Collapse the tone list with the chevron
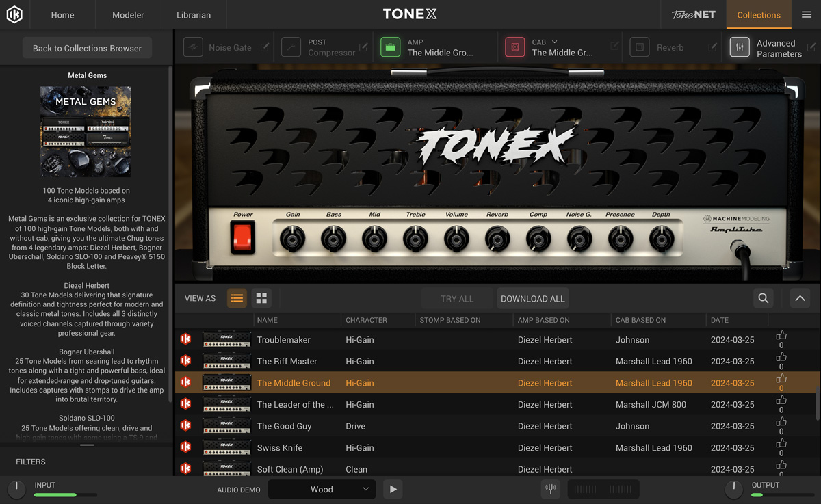Viewport: 821px width, 504px height. [799, 298]
